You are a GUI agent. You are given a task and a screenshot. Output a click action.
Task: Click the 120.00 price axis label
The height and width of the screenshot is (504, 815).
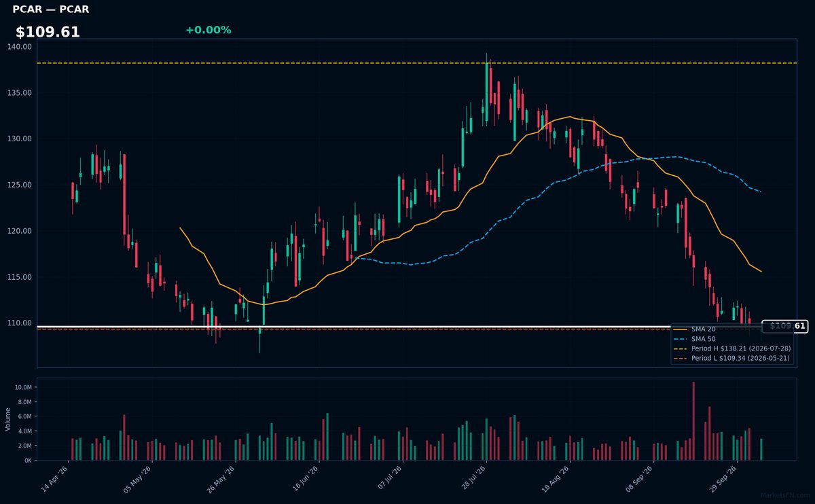point(20,231)
